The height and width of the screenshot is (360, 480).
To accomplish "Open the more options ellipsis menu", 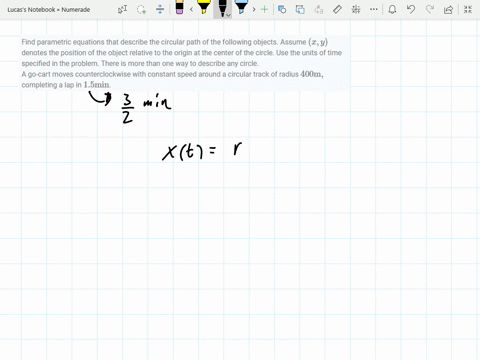I will click(x=374, y=9).
